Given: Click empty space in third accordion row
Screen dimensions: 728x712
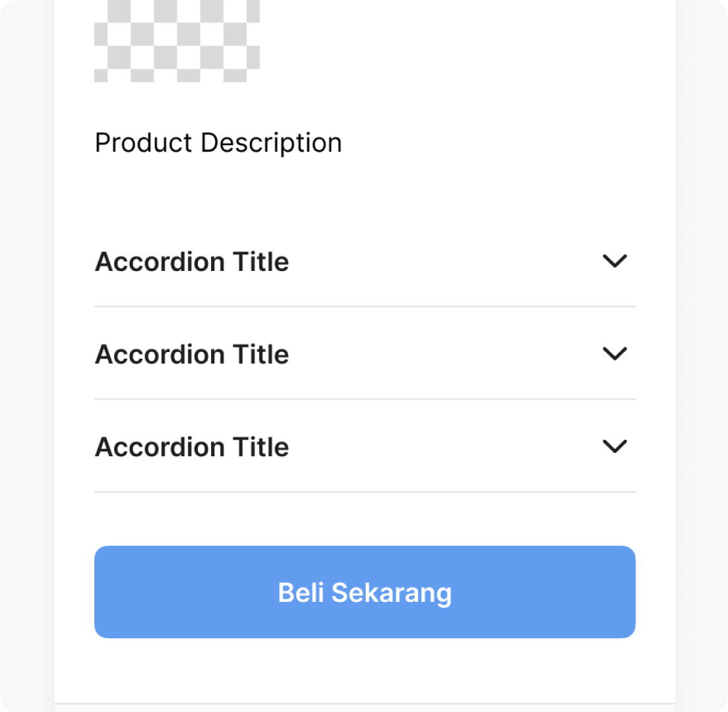Looking at the screenshot, I should [442, 447].
